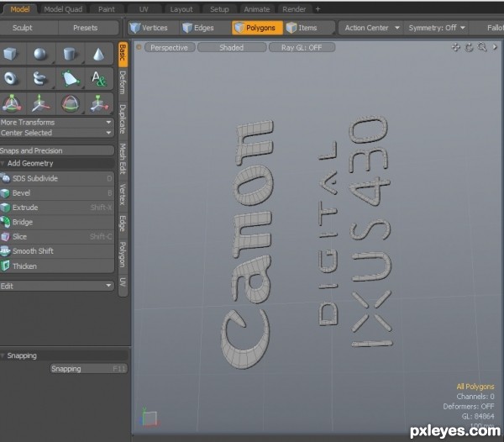The width and height of the screenshot is (504, 442).
Task: Open the Setup layout tab
Action: 219,9
